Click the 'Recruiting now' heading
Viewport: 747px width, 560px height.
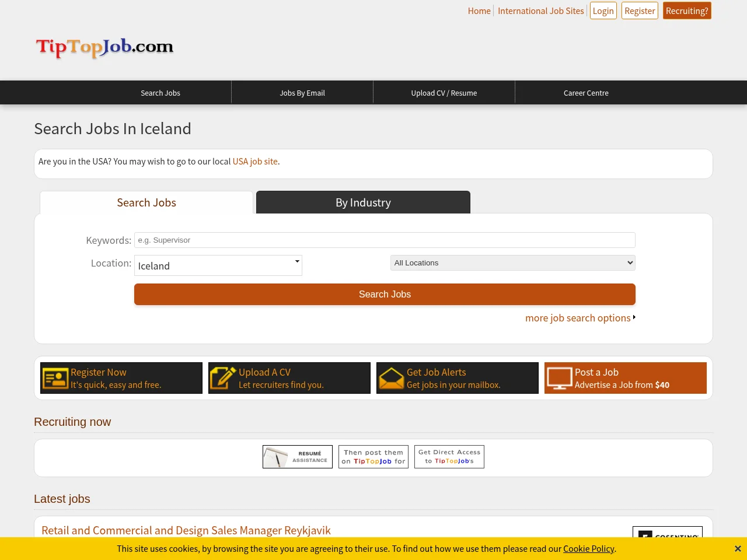pyautogui.click(x=72, y=422)
